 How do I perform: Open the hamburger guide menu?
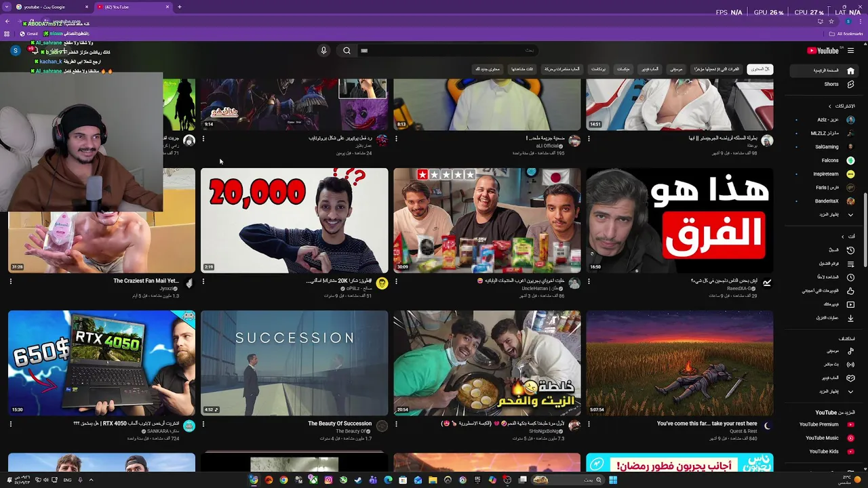click(850, 50)
